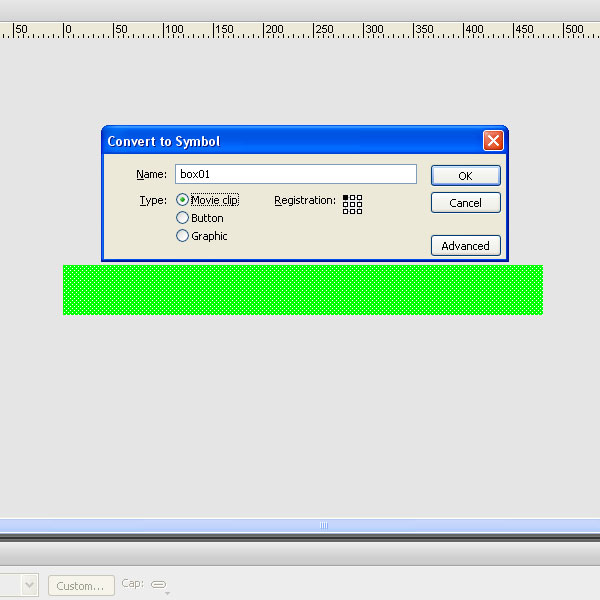Select the Graphic symbol type

(183, 236)
